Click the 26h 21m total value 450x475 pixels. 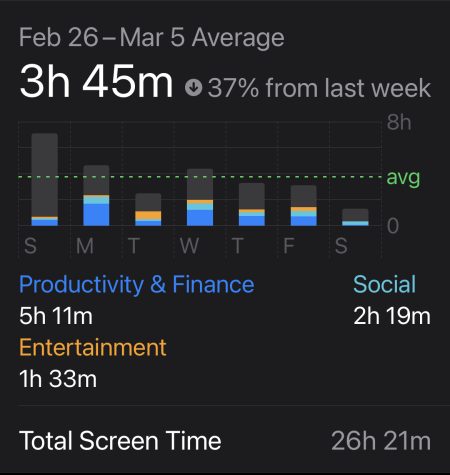point(381,441)
